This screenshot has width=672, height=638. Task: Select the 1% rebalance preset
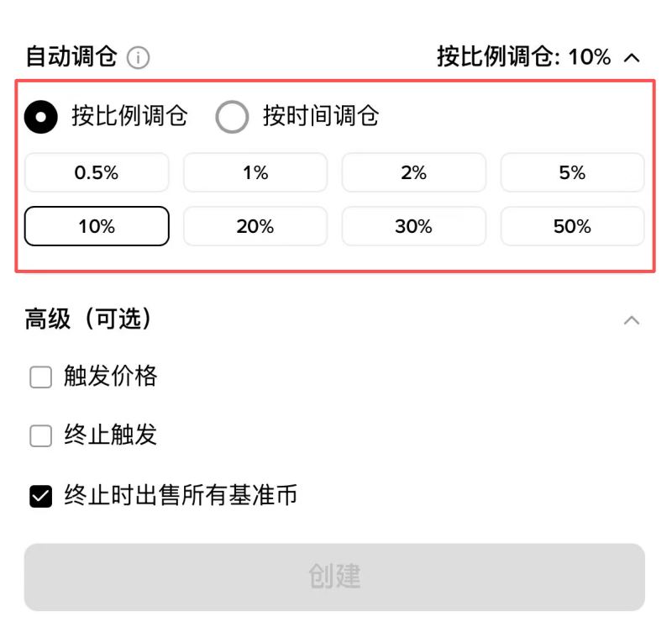(255, 172)
